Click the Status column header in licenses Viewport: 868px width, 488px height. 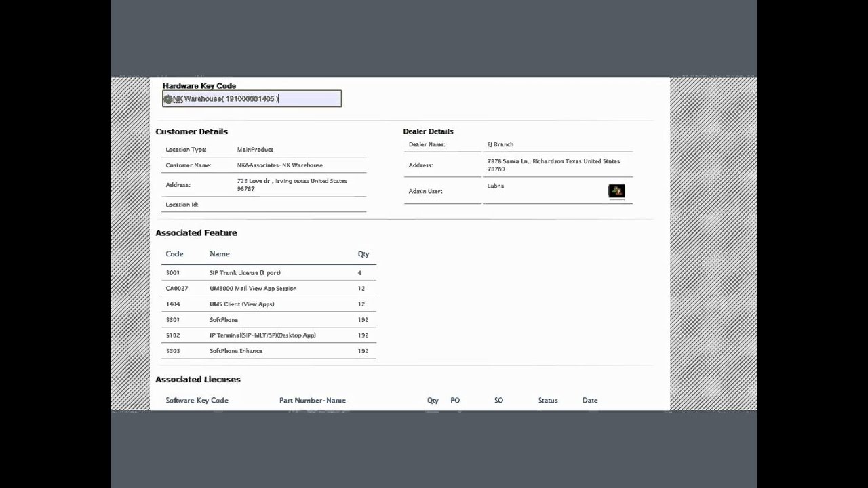548,401
